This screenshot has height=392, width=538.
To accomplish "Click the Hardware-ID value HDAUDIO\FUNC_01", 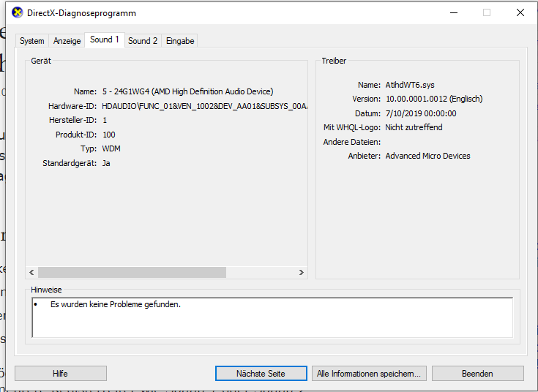I will coord(204,106).
